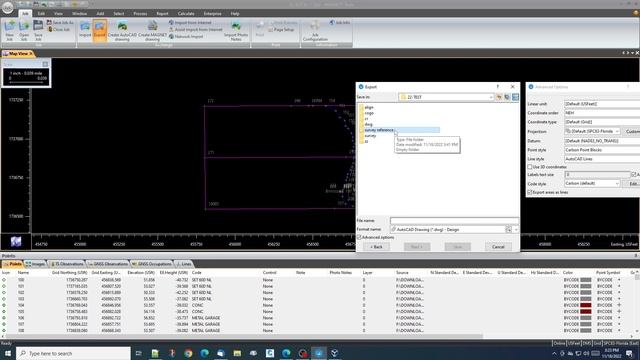
Task: Click the map view compass icon
Action: [x=16, y=242]
